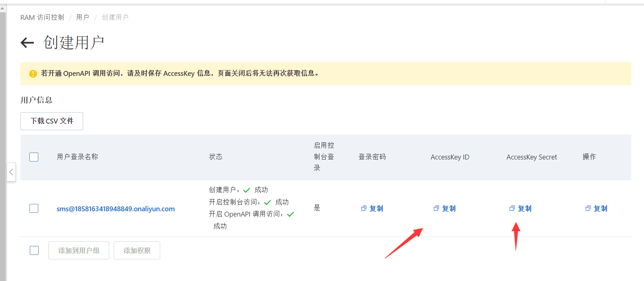
Task: Copy the login password (登录密码)
Action: tap(372, 208)
